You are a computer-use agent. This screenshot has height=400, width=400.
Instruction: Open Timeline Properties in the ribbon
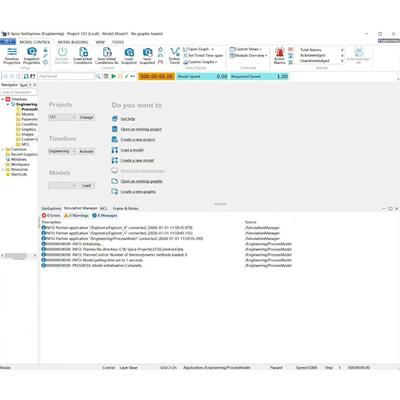pos(12,56)
